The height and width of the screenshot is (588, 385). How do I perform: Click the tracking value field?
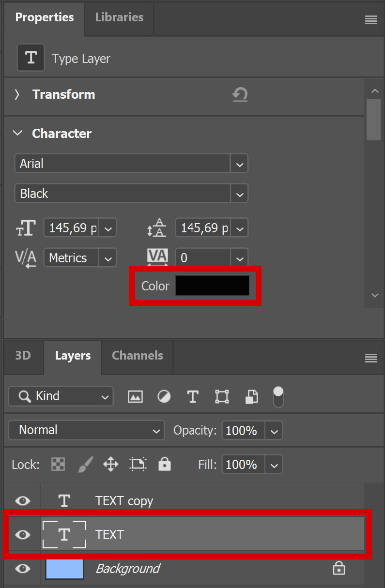(x=203, y=258)
